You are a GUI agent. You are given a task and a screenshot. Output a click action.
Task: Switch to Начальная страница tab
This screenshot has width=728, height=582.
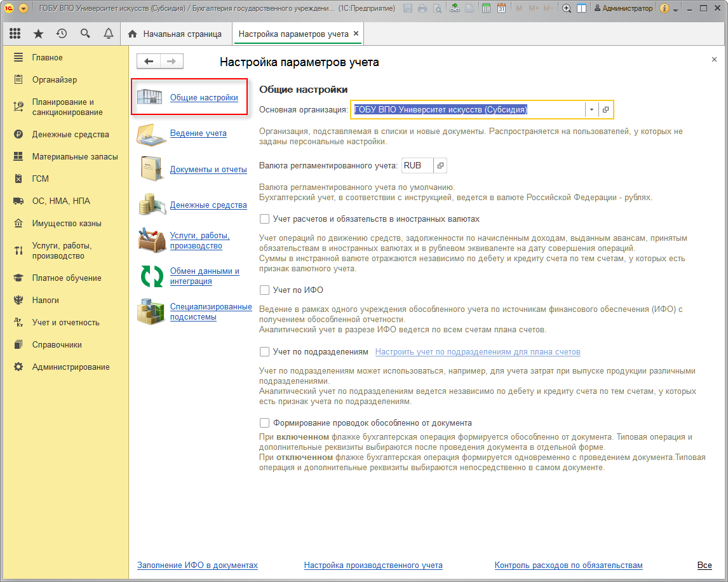point(176,34)
